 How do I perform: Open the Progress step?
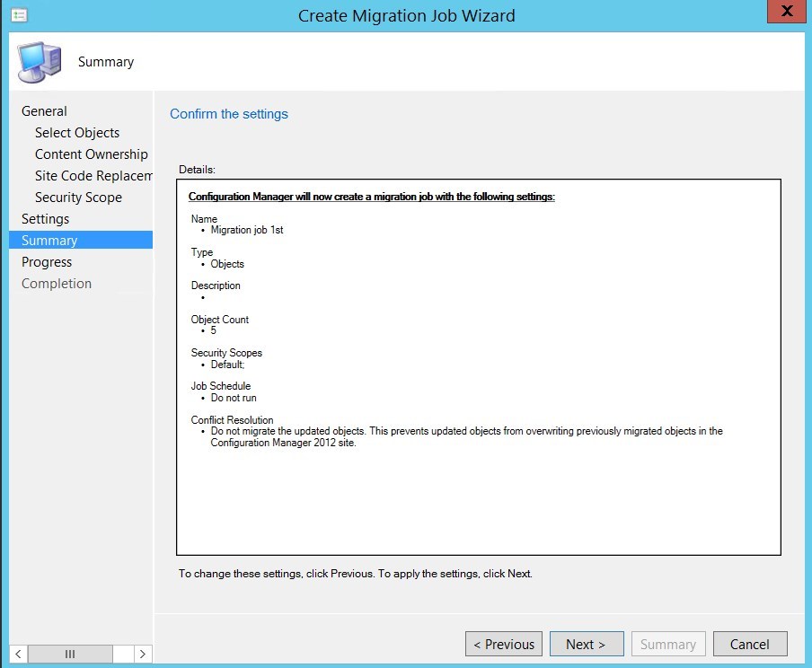[x=47, y=261]
